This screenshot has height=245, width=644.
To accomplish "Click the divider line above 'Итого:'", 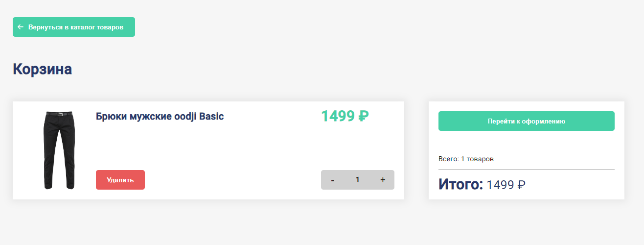I will click(x=527, y=169).
